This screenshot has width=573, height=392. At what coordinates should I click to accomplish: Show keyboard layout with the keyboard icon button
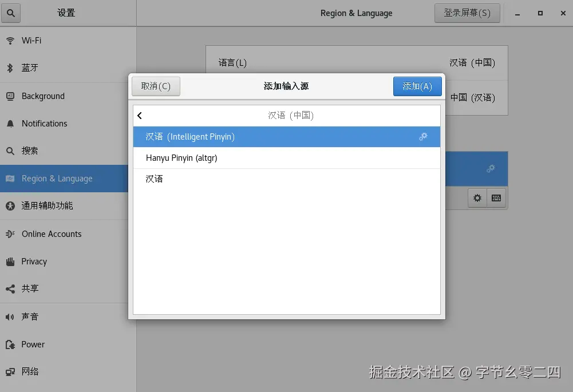[x=496, y=198]
